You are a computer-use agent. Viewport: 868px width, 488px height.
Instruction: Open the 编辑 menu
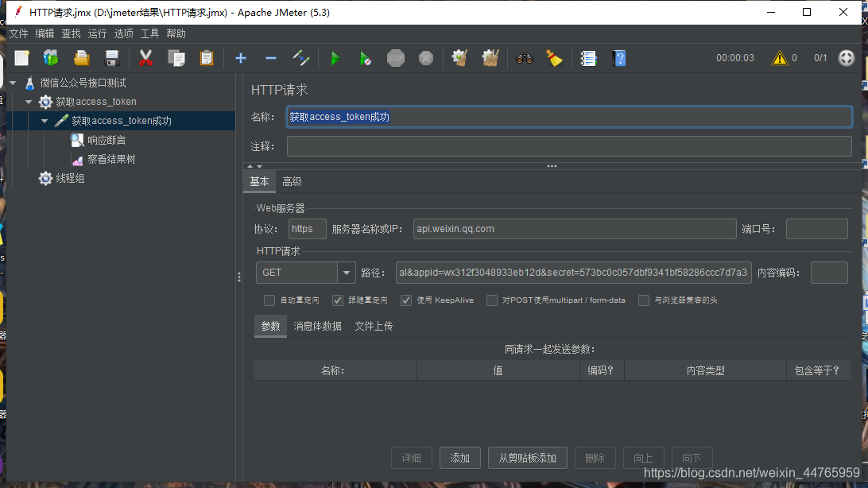click(x=45, y=33)
